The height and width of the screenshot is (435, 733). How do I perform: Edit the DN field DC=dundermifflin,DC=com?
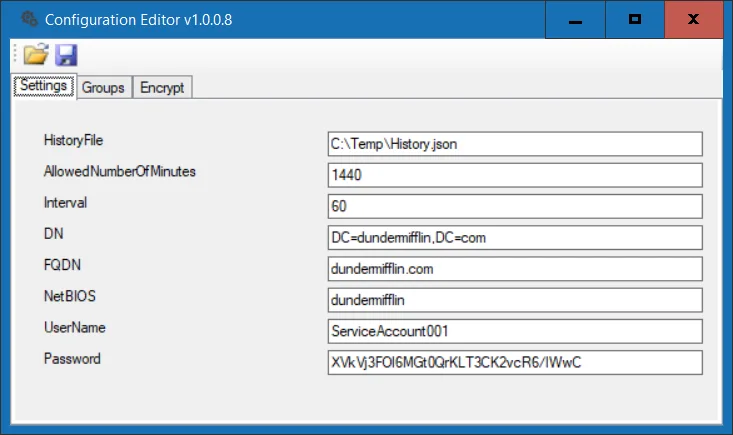tap(515, 238)
